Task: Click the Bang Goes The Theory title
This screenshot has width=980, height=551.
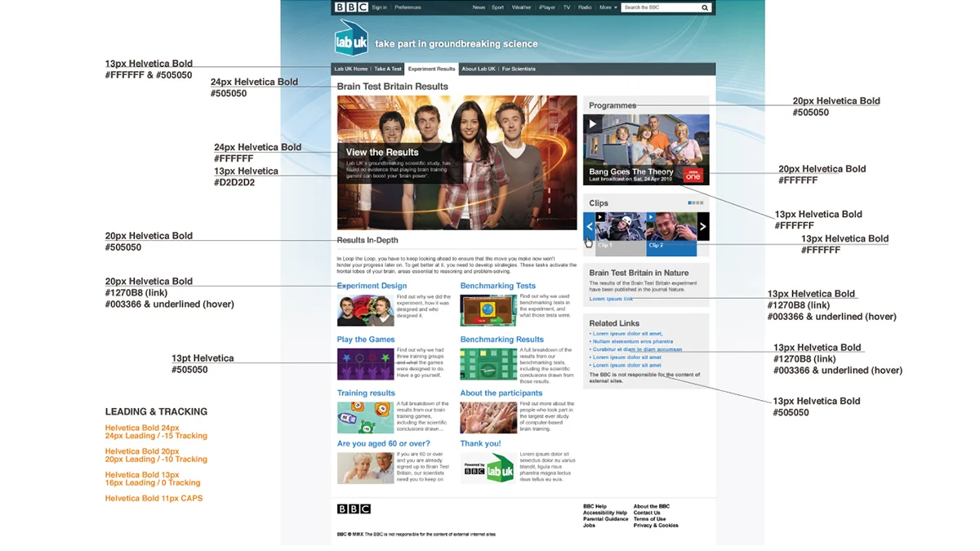Action: point(631,172)
